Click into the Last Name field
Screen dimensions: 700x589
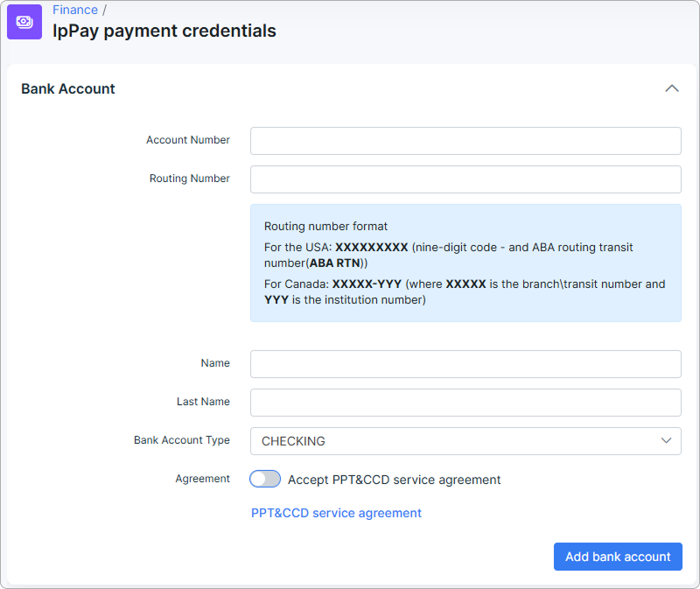coord(465,403)
